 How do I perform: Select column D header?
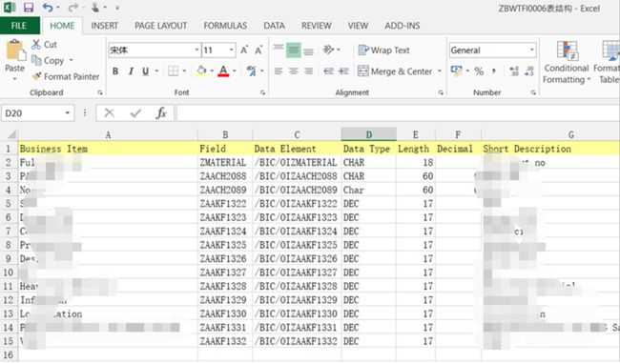tap(368, 134)
